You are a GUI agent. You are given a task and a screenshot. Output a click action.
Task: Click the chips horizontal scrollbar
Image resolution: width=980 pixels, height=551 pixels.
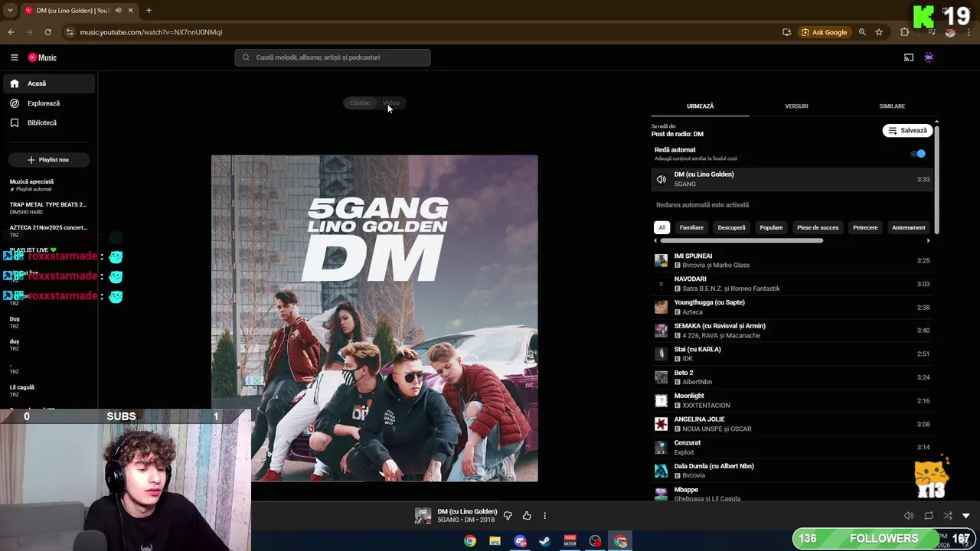pyautogui.click(x=741, y=240)
